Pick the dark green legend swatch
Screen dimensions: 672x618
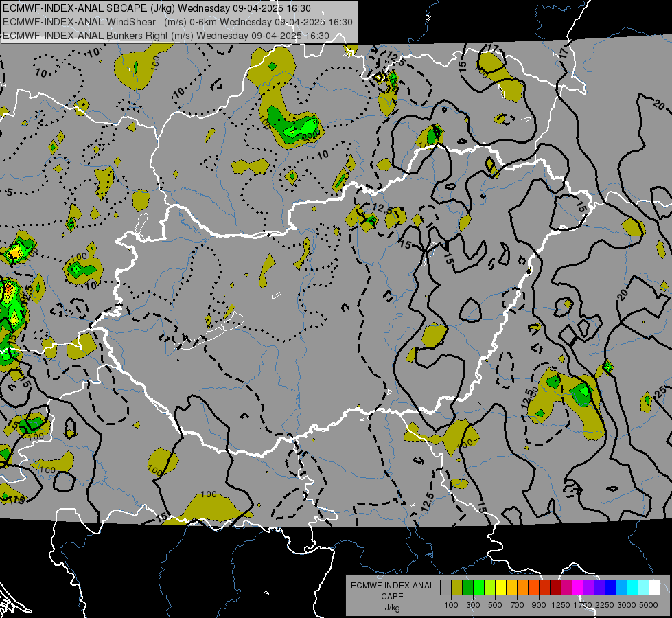(467, 588)
